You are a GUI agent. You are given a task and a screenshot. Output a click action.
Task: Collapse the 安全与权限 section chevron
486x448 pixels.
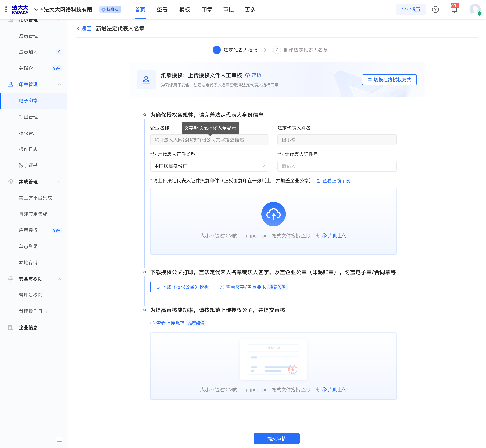(x=59, y=279)
